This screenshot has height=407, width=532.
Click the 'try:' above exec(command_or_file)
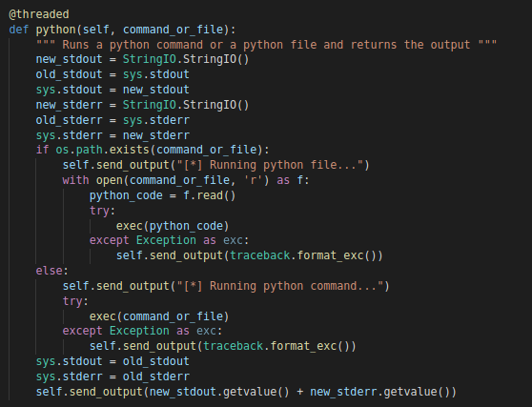click(75, 301)
